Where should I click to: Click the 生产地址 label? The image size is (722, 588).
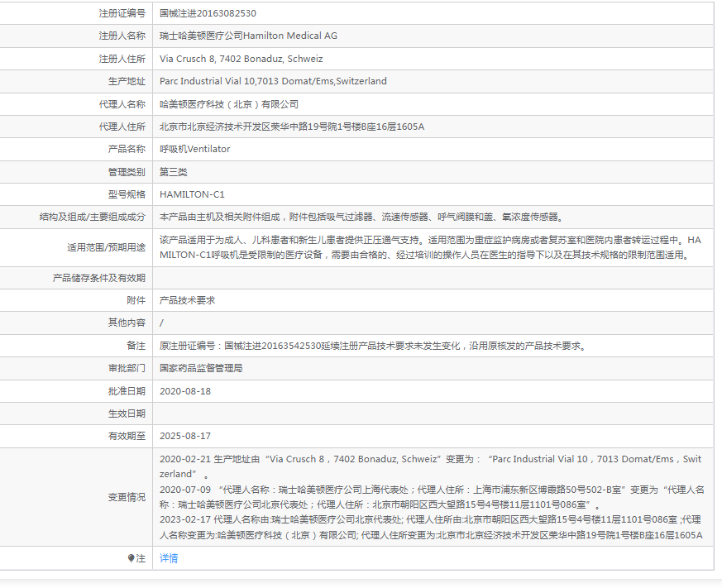click(x=127, y=81)
